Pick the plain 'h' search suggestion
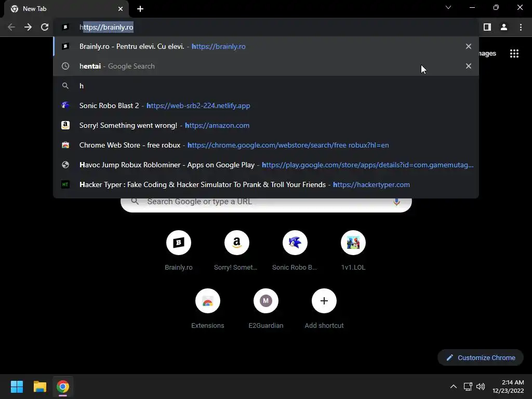This screenshot has width=532, height=399. tap(266, 86)
